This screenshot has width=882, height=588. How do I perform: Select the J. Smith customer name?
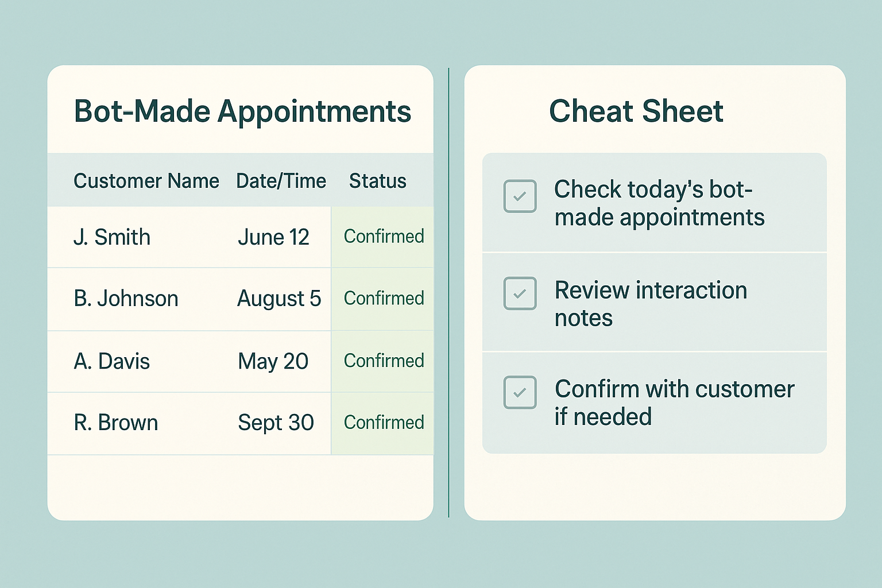point(112,237)
